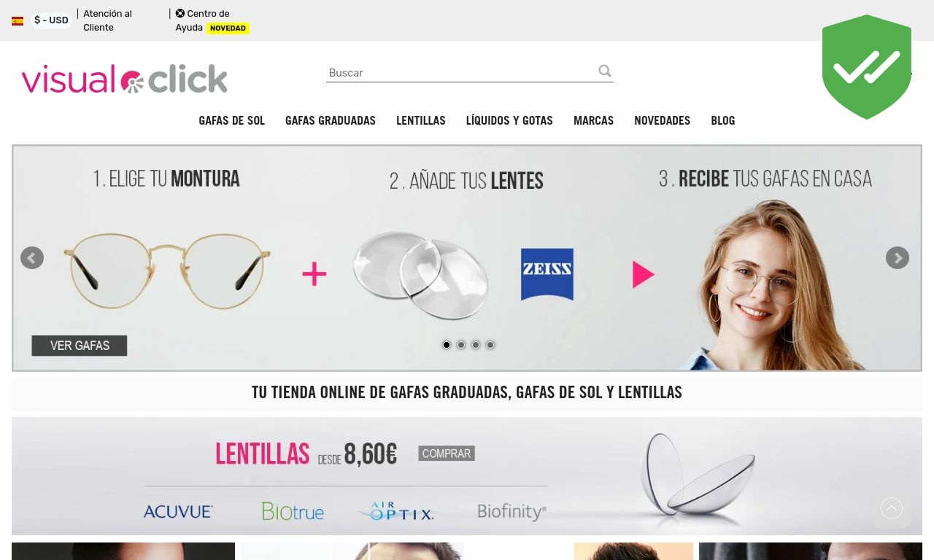Select the first carousel dot indicator
934x560 pixels.
coord(447,345)
